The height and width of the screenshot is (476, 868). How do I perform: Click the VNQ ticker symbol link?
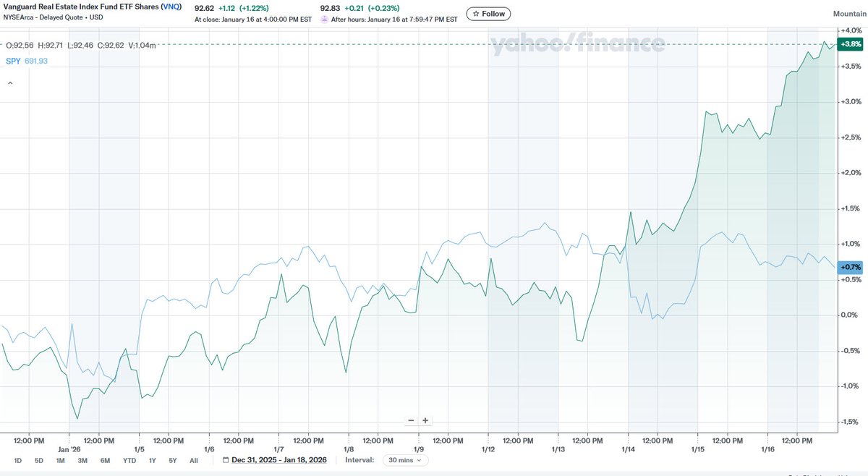(x=171, y=7)
